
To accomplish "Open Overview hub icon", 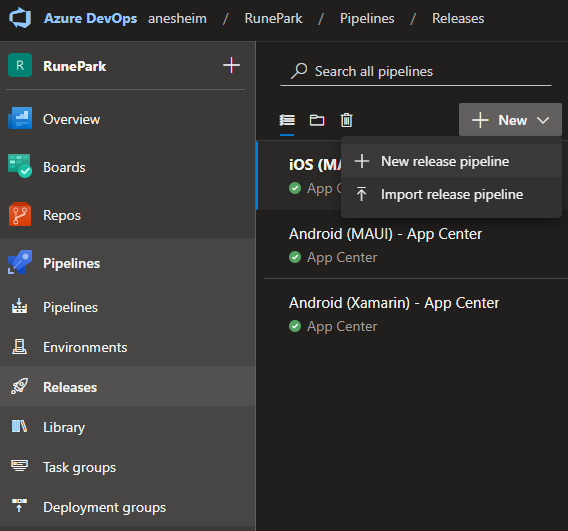I will click(20, 118).
